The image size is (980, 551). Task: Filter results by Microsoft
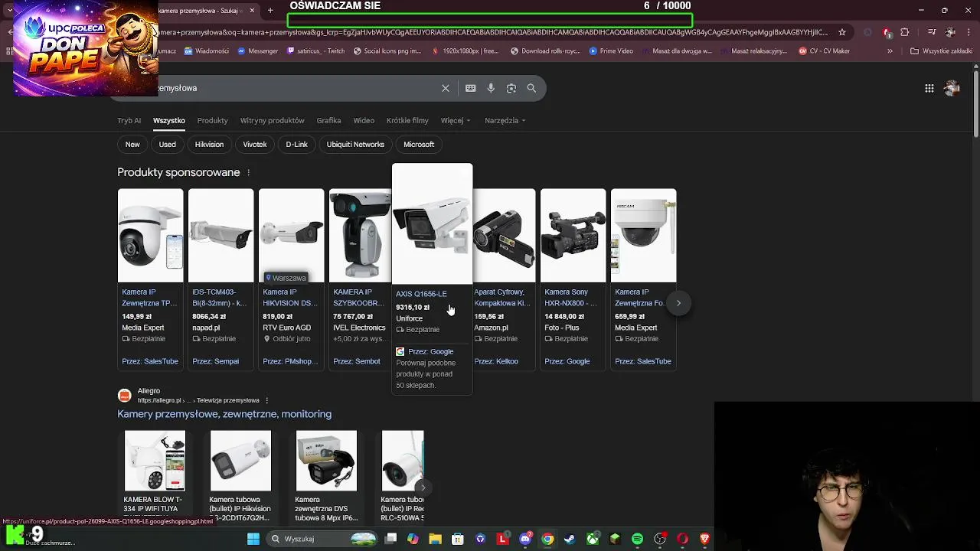point(419,145)
